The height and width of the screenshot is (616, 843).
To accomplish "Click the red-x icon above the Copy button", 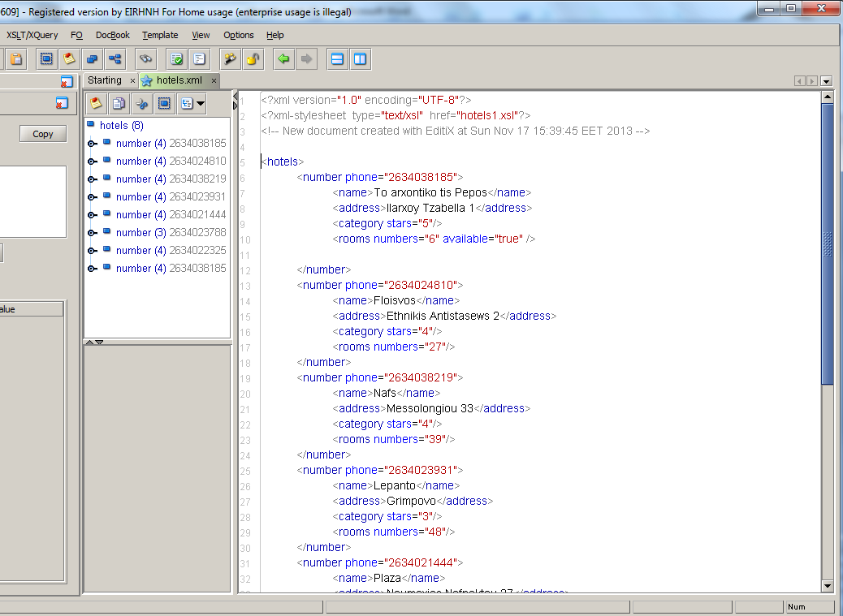I will pyautogui.click(x=62, y=102).
